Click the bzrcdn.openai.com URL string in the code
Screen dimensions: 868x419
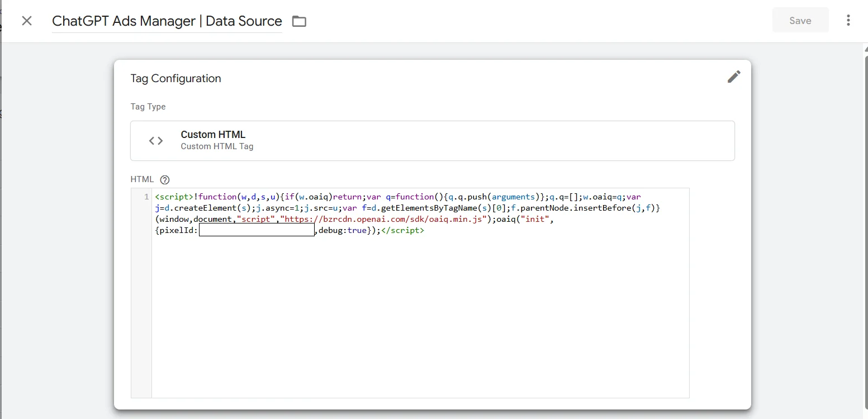[383, 219]
